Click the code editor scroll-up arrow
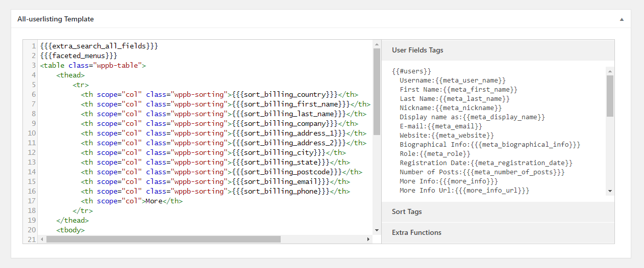 [377, 44]
